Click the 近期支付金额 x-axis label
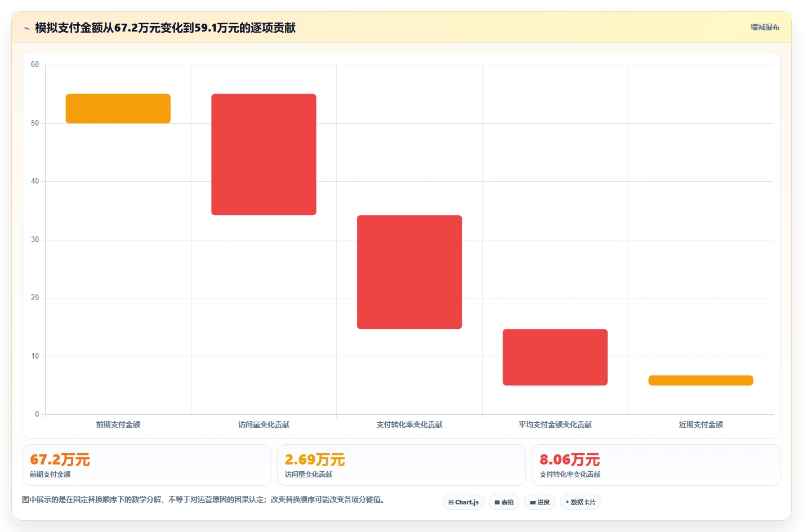This screenshot has height=532, width=803. 701,424
